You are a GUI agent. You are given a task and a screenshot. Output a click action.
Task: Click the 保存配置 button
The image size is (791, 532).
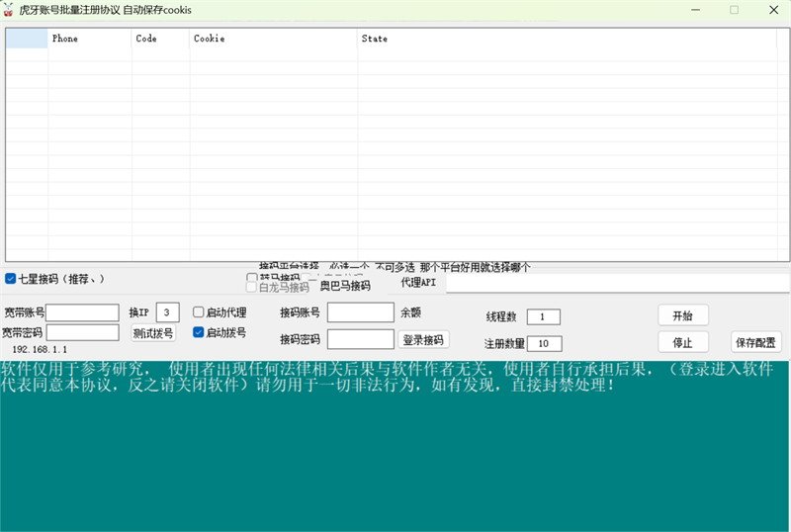pos(755,342)
